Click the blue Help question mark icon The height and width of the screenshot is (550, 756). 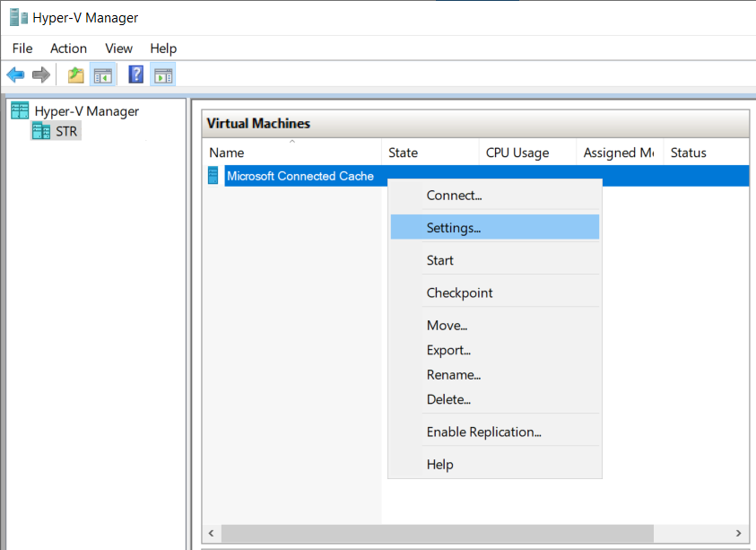tap(136, 74)
